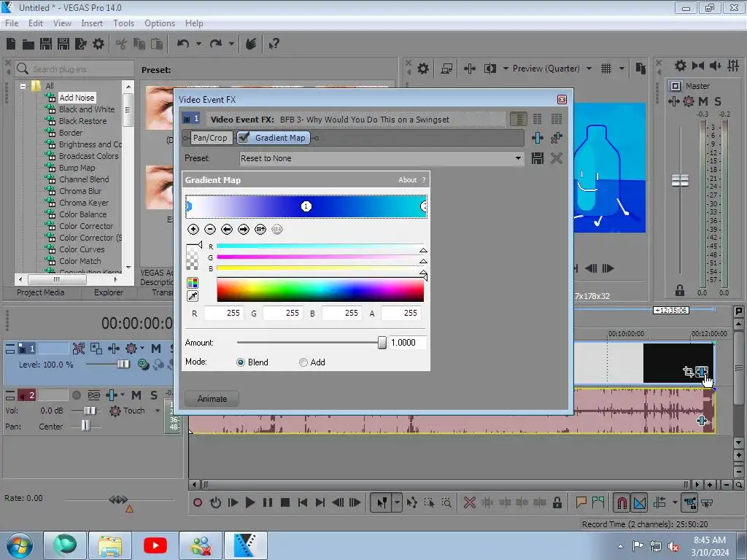This screenshot has height=560, width=747.
Task: Delete the preset with the X icon
Action: (x=556, y=158)
